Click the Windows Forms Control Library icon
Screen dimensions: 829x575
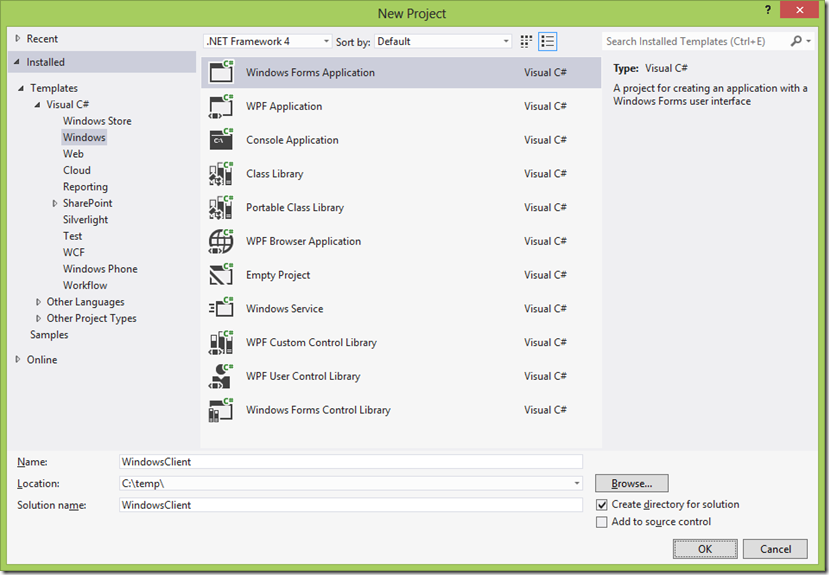(x=221, y=410)
